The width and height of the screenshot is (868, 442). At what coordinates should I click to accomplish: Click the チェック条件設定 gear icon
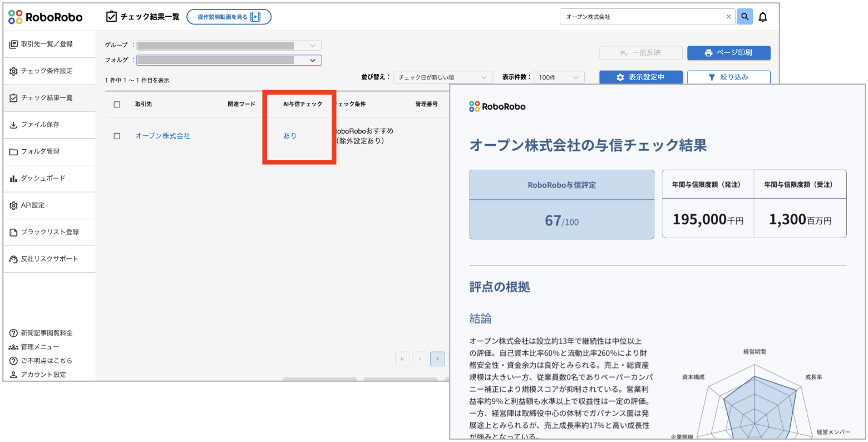(13, 71)
